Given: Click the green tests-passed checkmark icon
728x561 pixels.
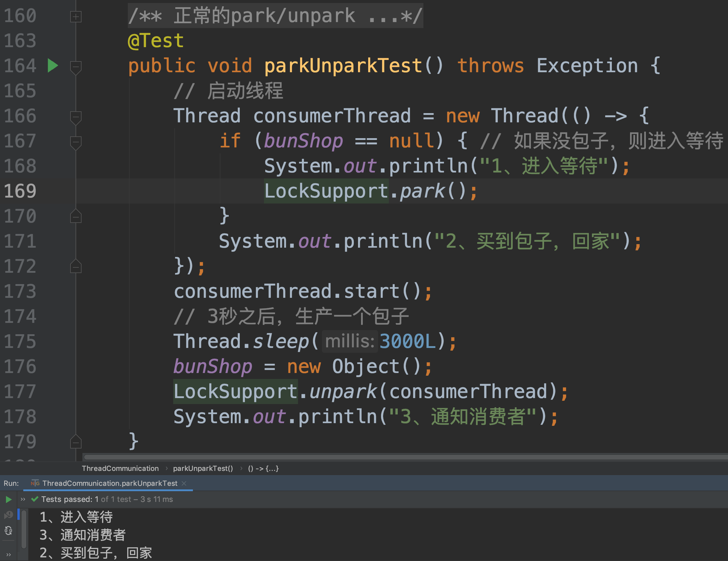Looking at the screenshot, I should (x=35, y=499).
